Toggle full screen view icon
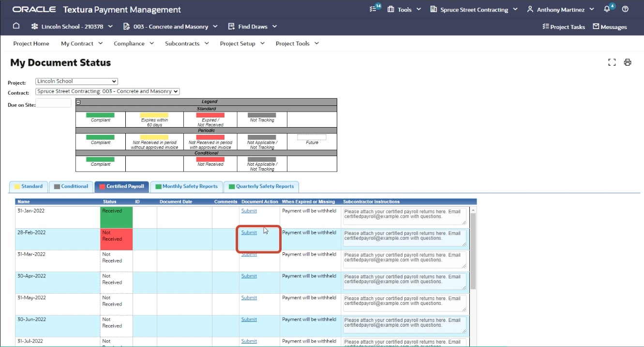Viewport: 644px width, 347px height. [612, 62]
